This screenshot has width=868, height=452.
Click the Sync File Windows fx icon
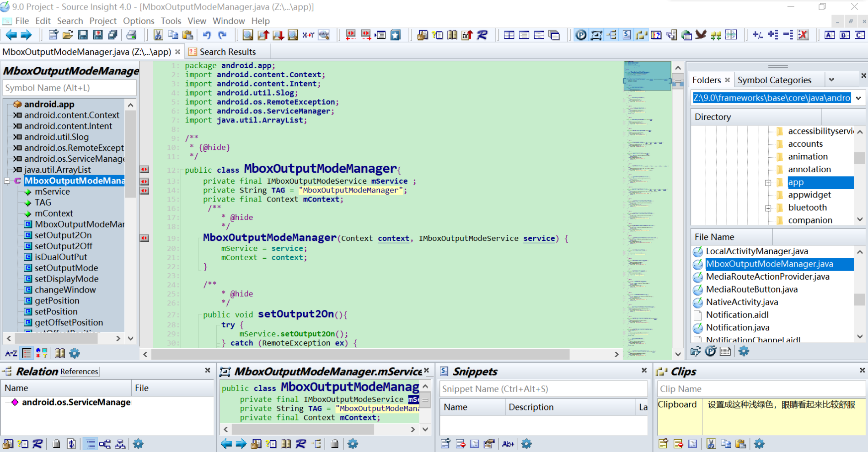point(467,35)
